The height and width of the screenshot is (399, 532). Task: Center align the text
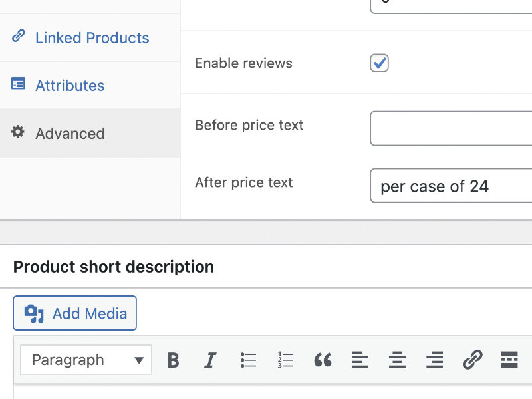(397, 360)
